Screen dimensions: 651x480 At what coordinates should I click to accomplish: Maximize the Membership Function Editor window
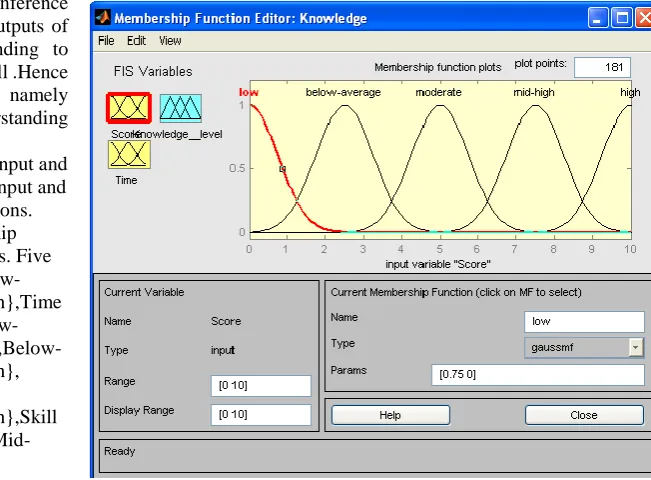click(622, 18)
